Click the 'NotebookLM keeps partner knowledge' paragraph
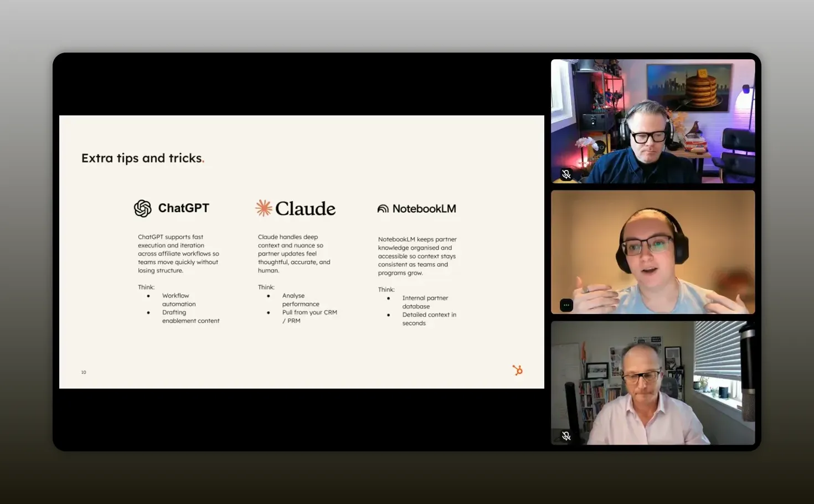Viewport: 814px width, 504px height. [x=418, y=256]
